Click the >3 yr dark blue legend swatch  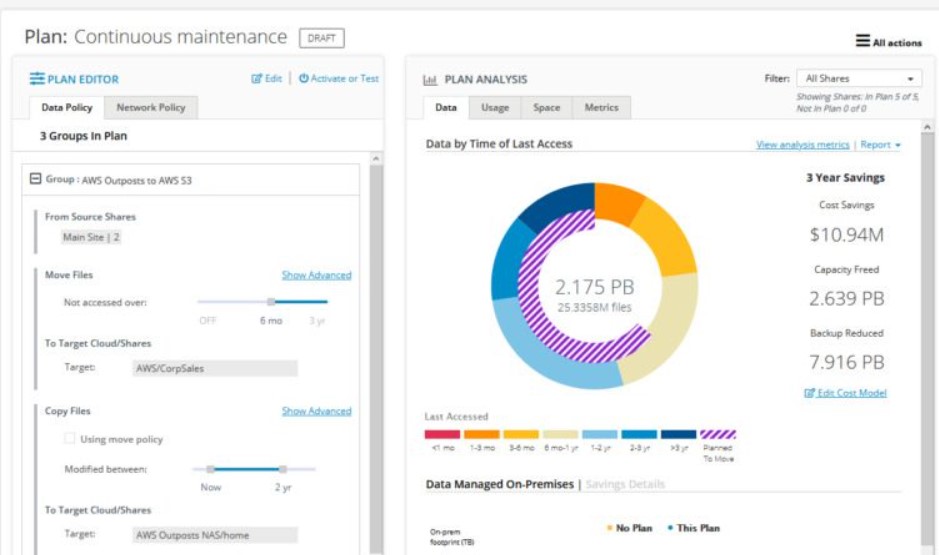678,434
